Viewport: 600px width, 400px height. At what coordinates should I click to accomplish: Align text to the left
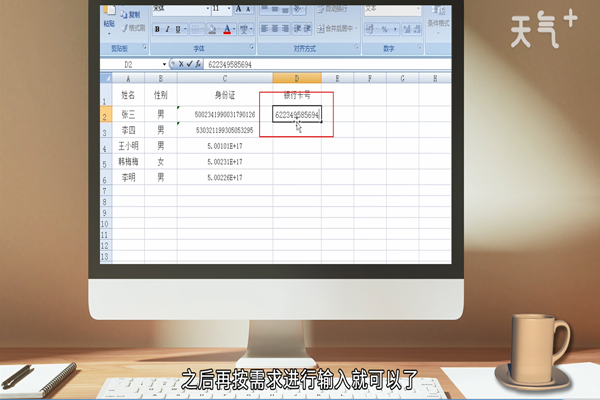point(264,29)
